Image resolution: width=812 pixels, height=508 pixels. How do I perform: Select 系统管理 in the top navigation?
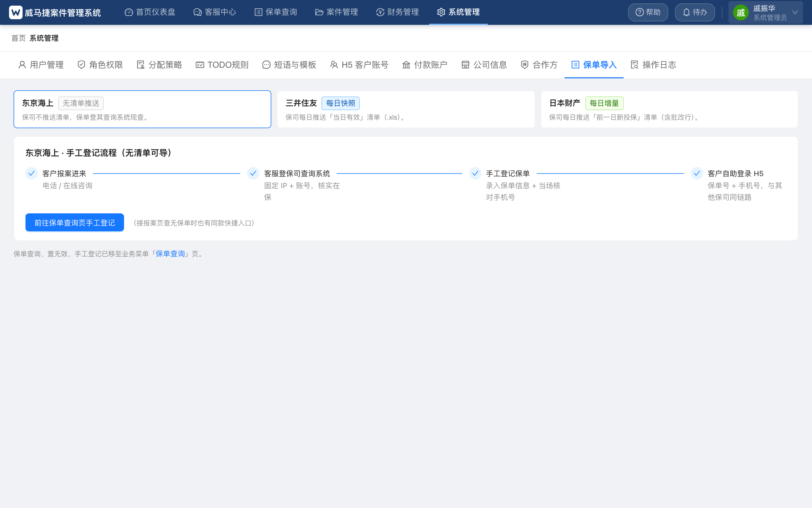(x=458, y=12)
